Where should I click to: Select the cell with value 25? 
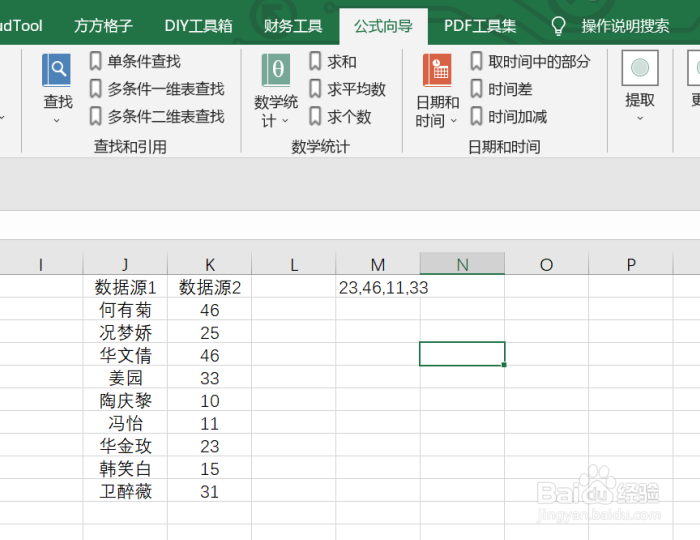click(210, 332)
